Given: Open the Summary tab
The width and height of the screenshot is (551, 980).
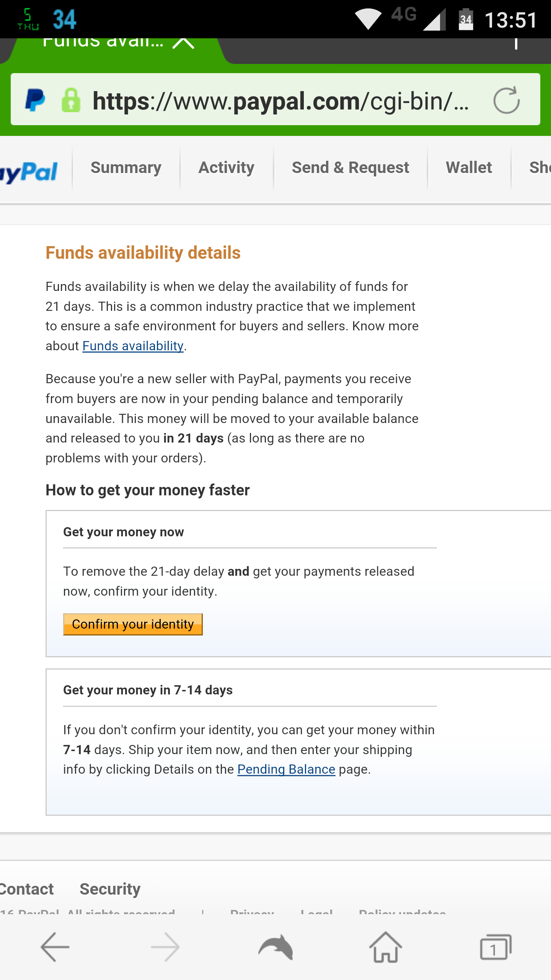Looking at the screenshot, I should coord(126,168).
